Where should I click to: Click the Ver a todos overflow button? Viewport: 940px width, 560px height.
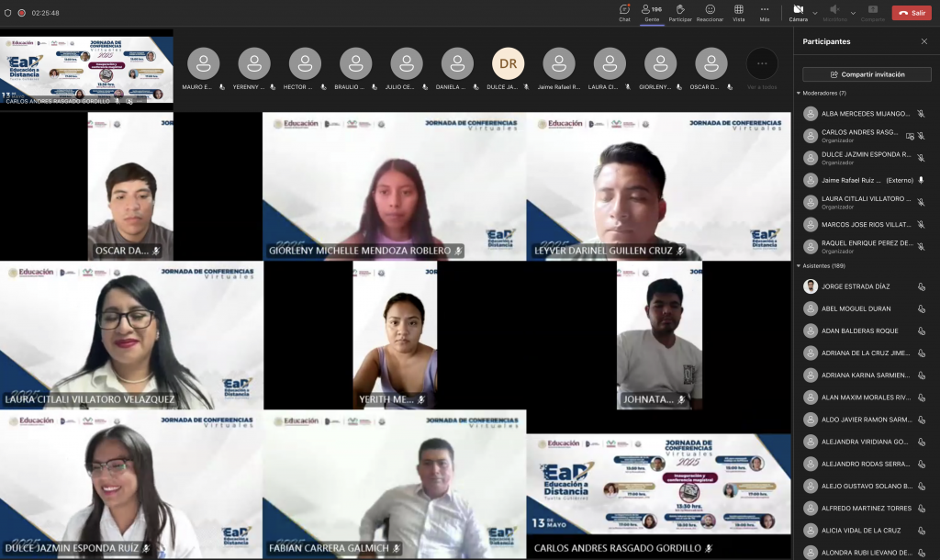click(762, 63)
